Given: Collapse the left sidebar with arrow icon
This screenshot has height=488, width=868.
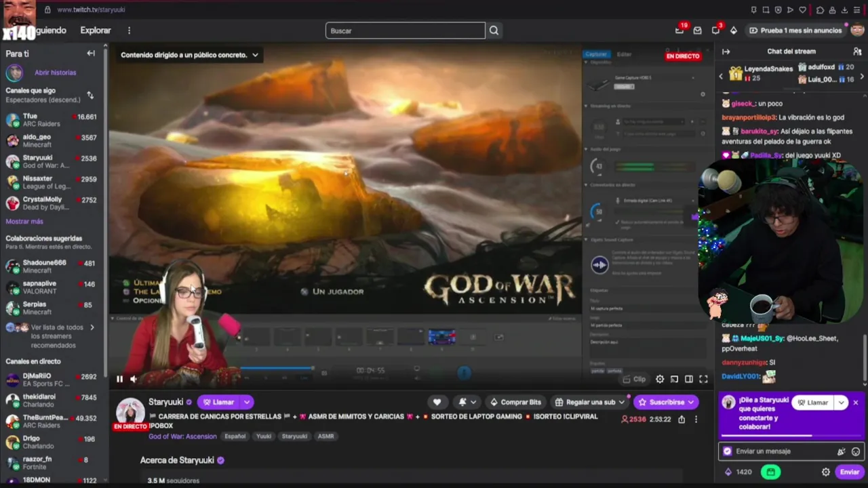Looking at the screenshot, I should coord(91,54).
